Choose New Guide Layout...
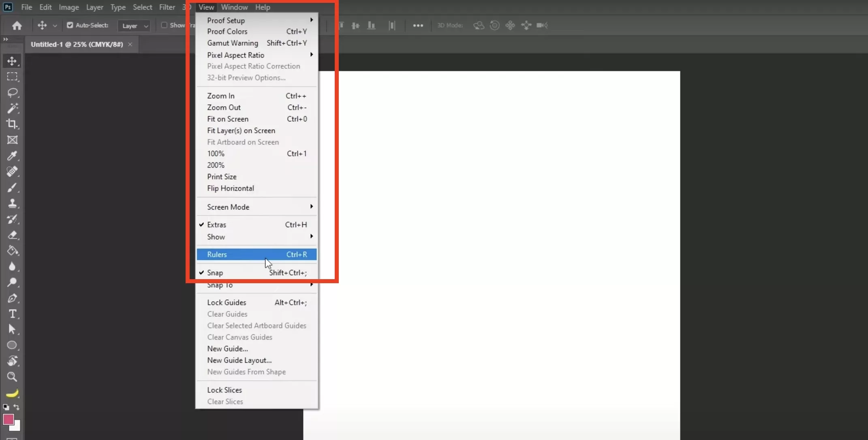Viewport: 868px width, 440px height. tap(257, 360)
